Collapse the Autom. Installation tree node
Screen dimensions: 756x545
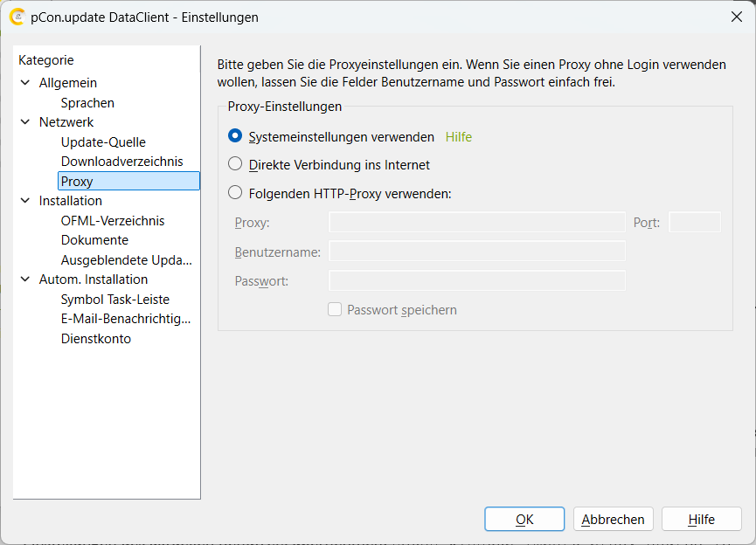click(x=25, y=279)
